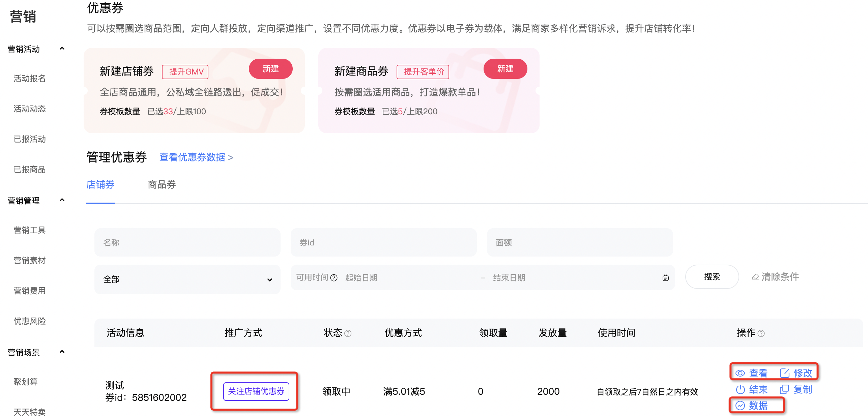
Task: Click 新建 on the 新建店铺券 card
Action: point(271,69)
